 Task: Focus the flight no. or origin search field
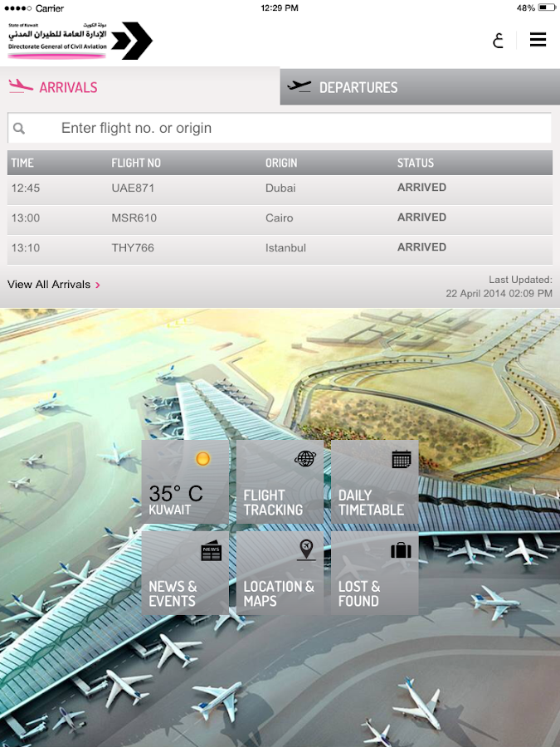pos(280,128)
